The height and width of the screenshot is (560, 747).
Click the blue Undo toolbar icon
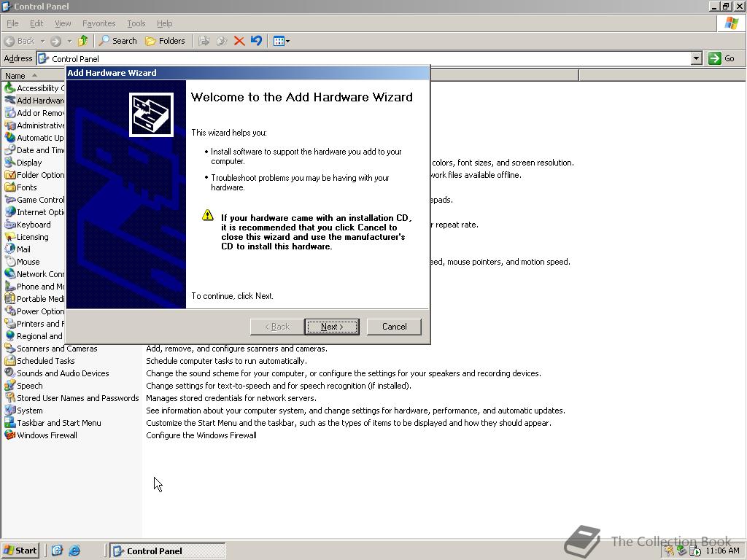pyautogui.click(x=256, y=41)
